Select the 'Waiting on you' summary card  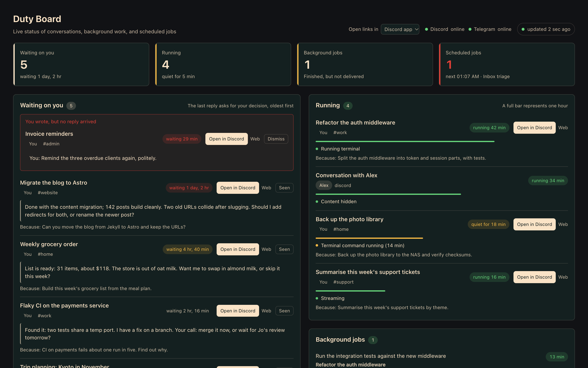point(81,64)
